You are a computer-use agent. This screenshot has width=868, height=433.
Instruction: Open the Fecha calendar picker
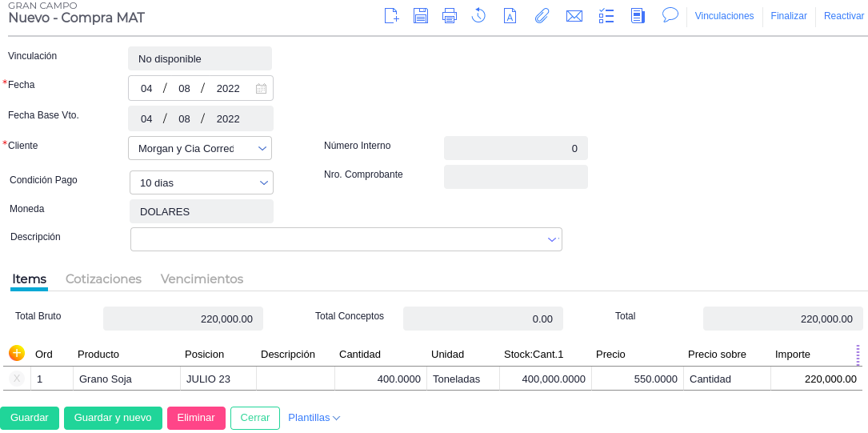[x=261, y=89]
